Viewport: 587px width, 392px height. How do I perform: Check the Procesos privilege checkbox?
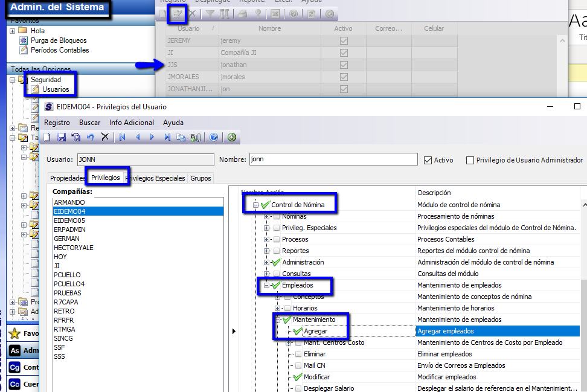277,239
